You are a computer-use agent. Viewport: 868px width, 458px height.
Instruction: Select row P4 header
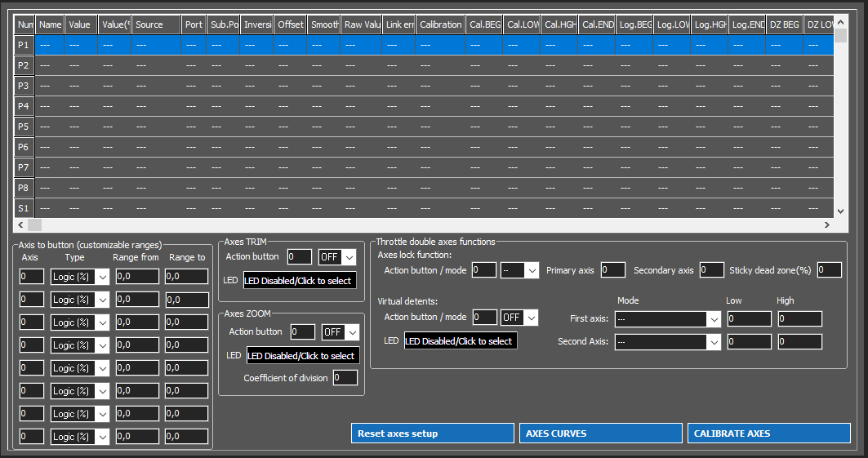24,106
